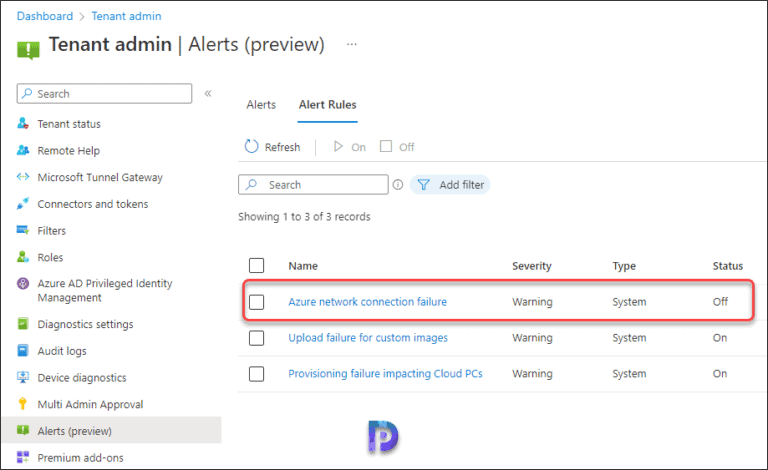Open Microsoft Tunnel Gateway menu item

[100, 177]
